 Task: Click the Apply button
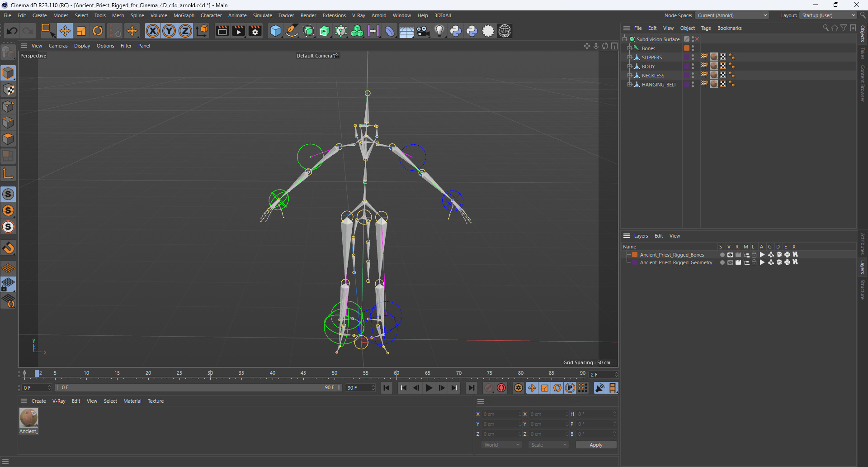pyautogui.click(x=596, y=445)
